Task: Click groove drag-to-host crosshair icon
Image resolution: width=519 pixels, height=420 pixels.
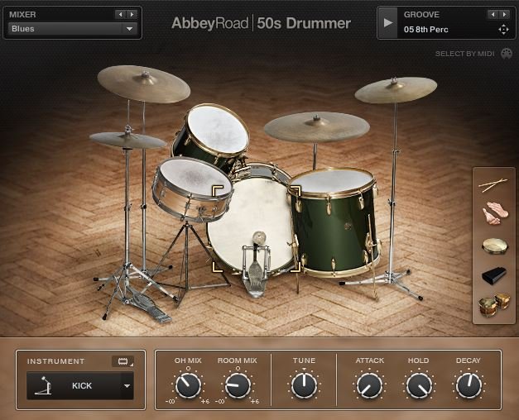Action: [x=503, y=30]
